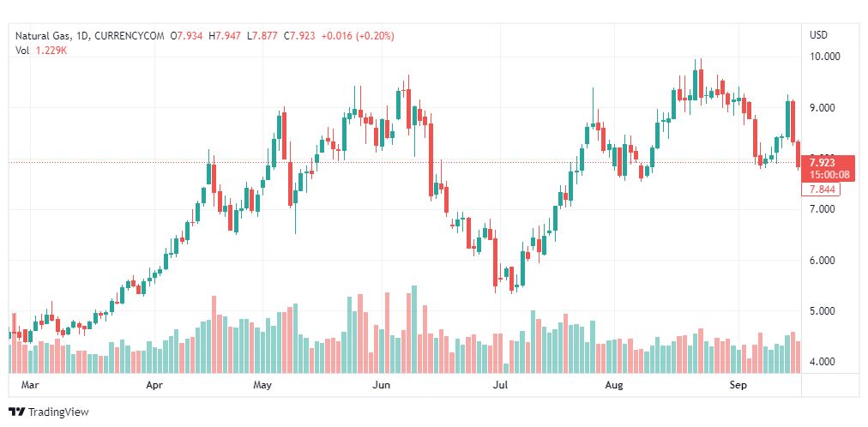Click the TradingView logo icon

17,412
